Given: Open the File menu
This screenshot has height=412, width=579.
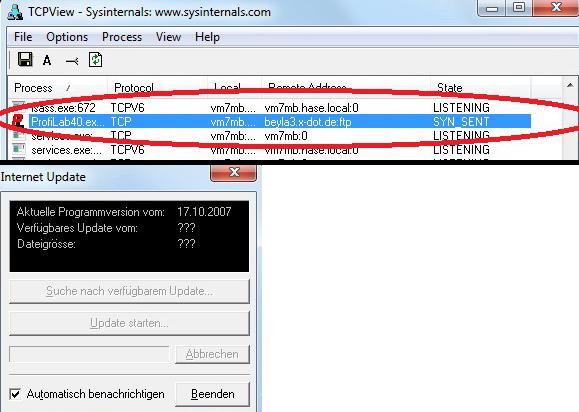Looking at the screenshot, I should (23, 37).
